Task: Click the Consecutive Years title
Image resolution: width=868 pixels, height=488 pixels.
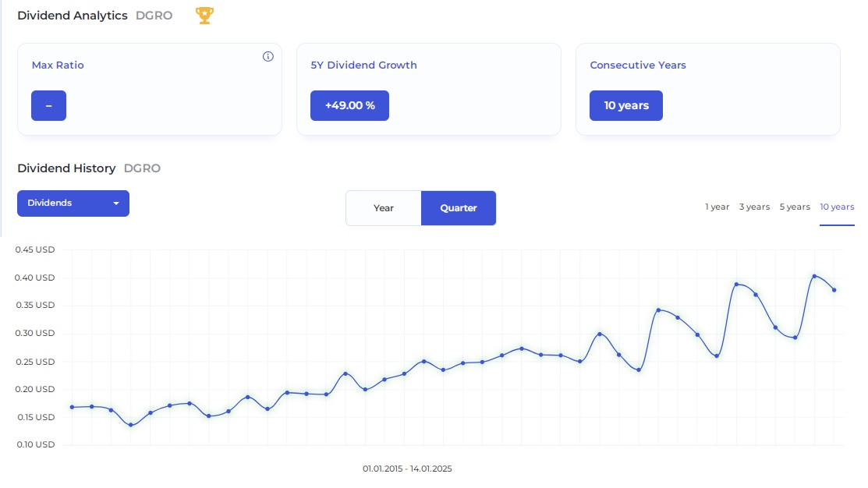Action: point(638,65)
